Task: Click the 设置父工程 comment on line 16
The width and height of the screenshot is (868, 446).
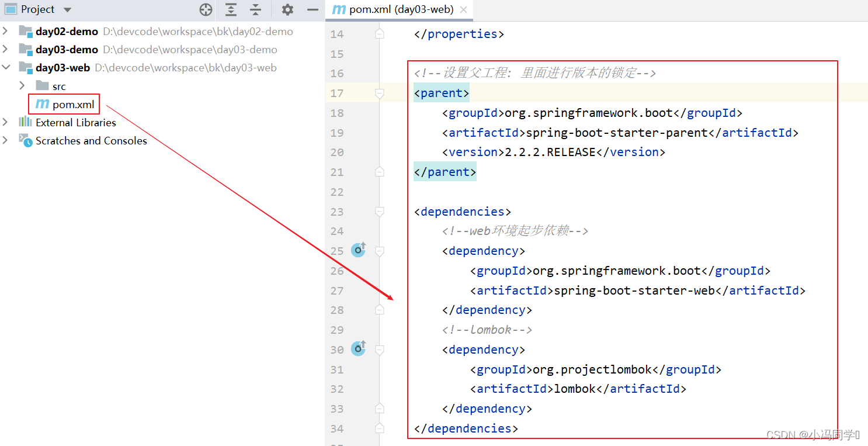Action: coord(535,73)
